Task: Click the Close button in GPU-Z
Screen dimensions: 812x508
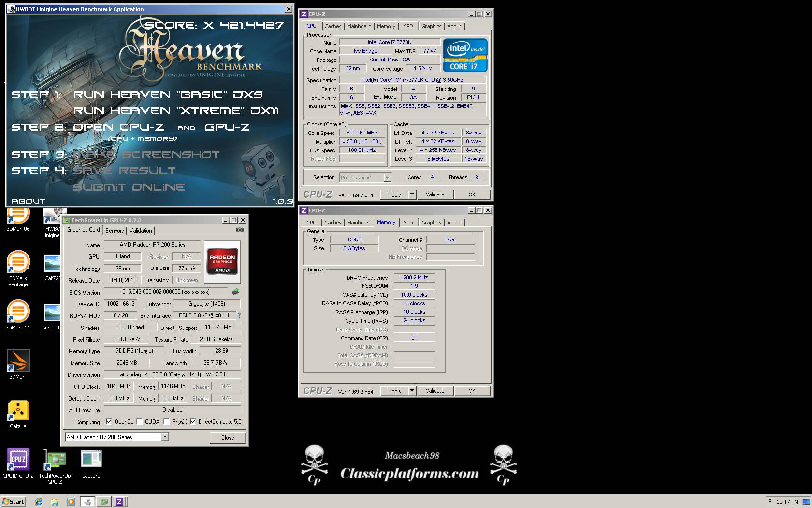Action: click(x=228, y=437)
